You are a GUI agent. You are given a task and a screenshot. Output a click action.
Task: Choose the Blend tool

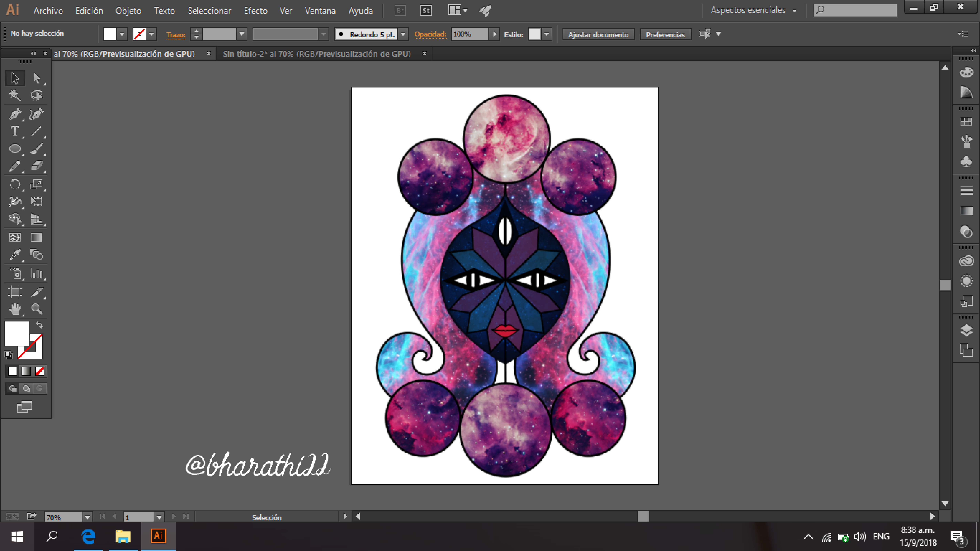(x=37, y=254)
